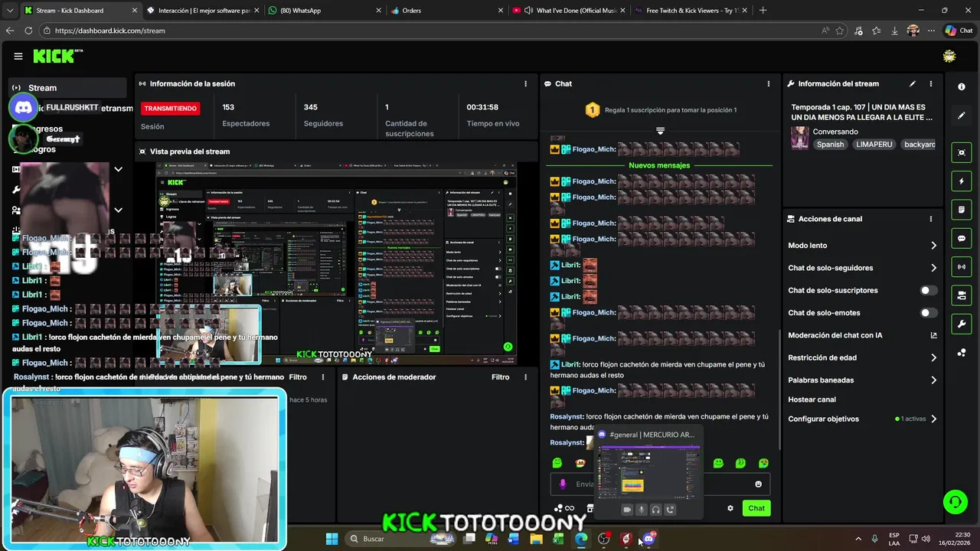Image resolution: width=980 pixels, height=551 pixels.
Task: Expand Chat de solo-seguidores options
Action: click(x=933, y=268)
